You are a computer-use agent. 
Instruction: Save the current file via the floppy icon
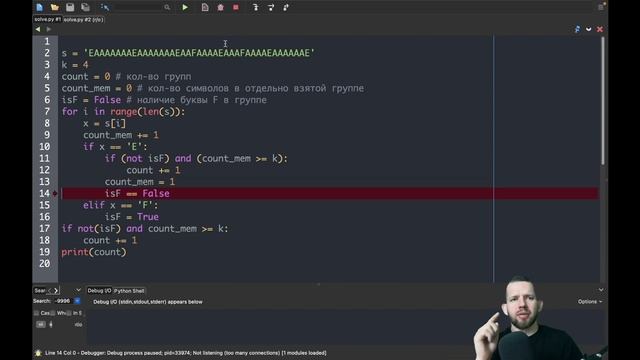click(x=70, y=7)
